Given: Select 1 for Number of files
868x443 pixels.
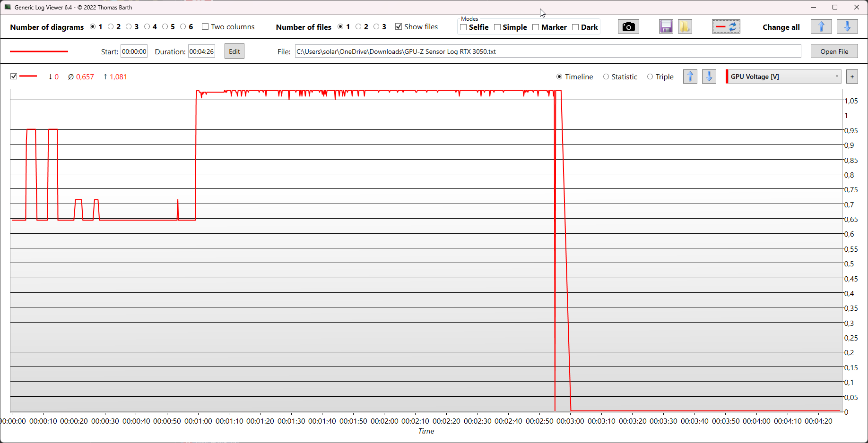Looking at the screenshot, I should coord(340,27).
